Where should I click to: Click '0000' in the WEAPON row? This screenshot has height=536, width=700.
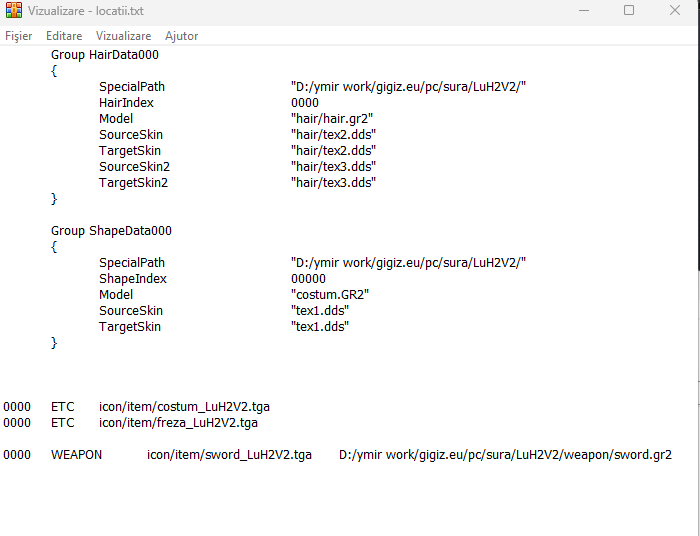[x=17, y=455]
